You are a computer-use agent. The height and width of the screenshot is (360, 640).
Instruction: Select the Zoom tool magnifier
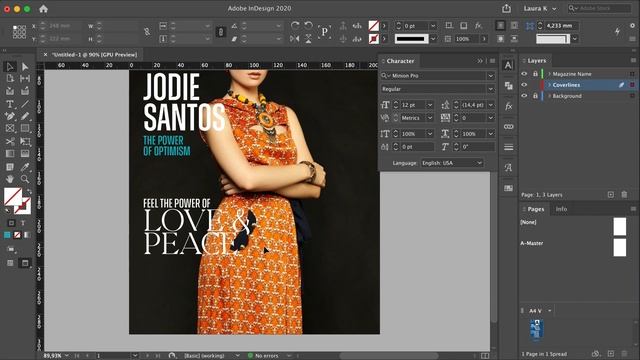[25, 179]
